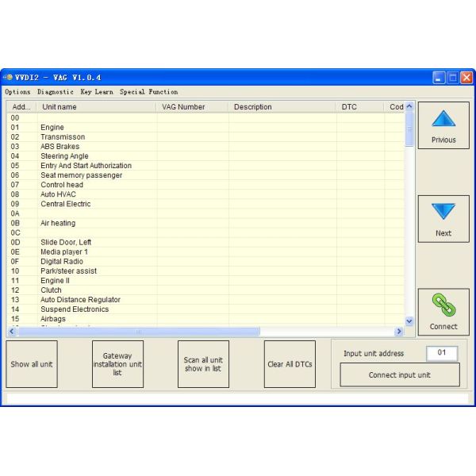Sort by the Unit name column header
476x476 pixels.
96,107
